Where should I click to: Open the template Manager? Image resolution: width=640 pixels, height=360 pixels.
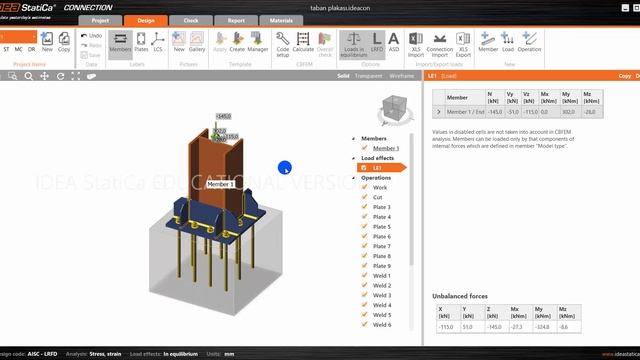[x=258, y=42]
